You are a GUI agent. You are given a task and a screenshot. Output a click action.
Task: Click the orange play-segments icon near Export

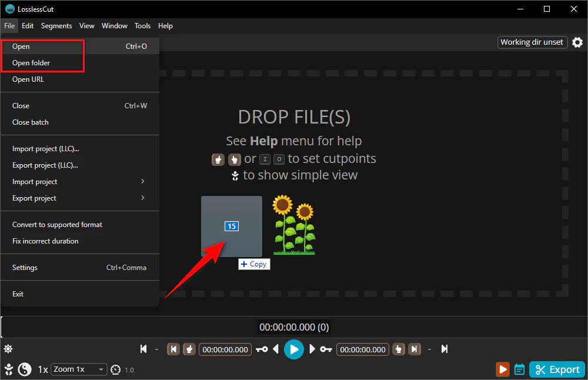[503, 369]
